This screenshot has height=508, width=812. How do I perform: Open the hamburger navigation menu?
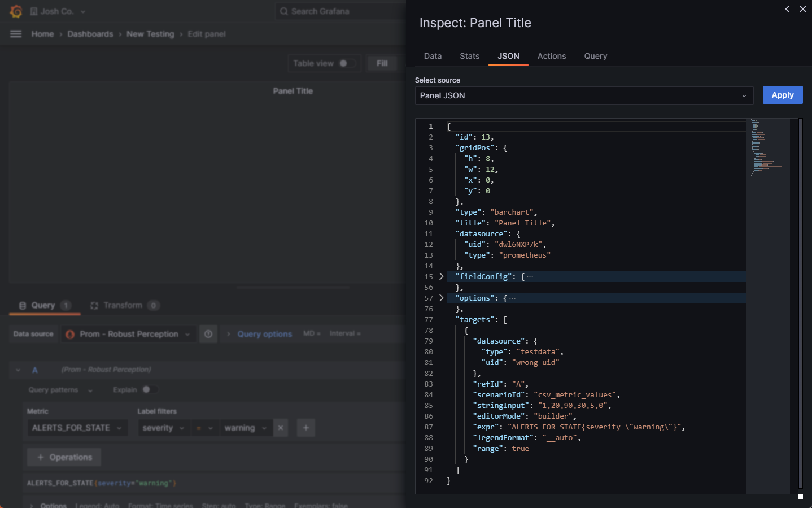(15, 33)
